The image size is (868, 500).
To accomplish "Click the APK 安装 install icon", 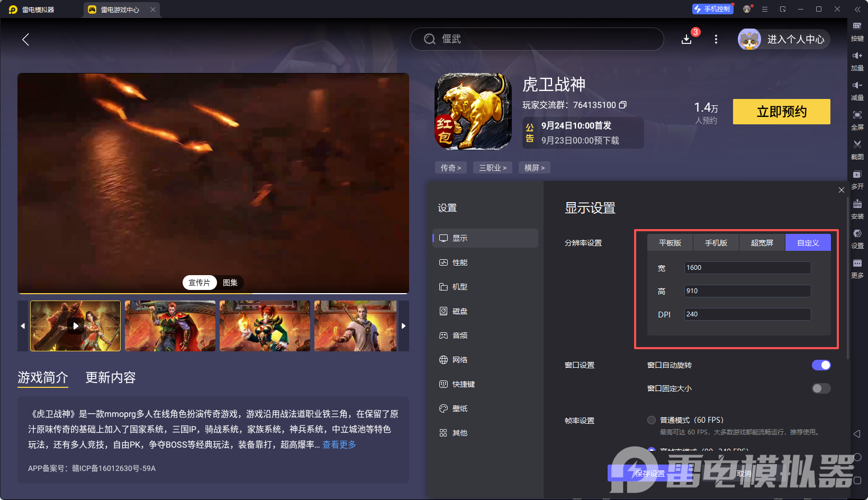I will tap(857, 205).
